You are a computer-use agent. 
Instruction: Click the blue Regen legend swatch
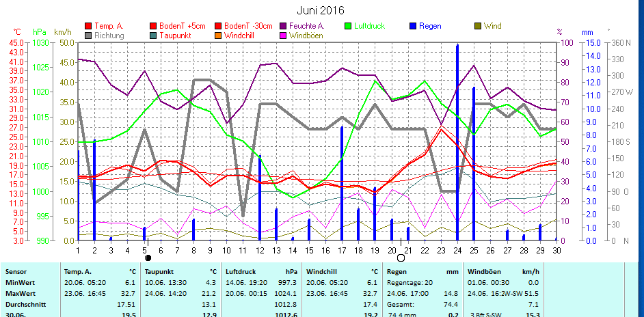click(413, 27)
